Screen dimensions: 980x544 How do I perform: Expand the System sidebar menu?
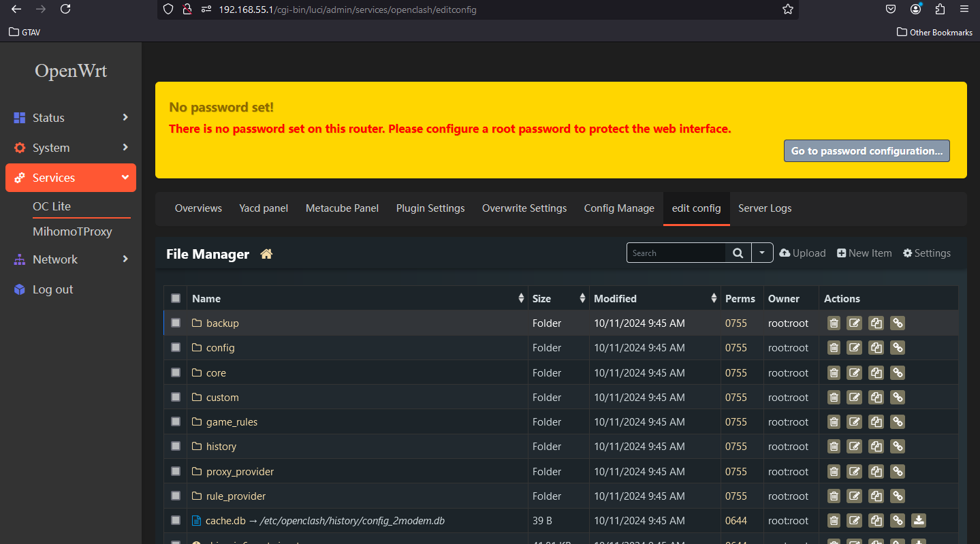tap(71, 148)
